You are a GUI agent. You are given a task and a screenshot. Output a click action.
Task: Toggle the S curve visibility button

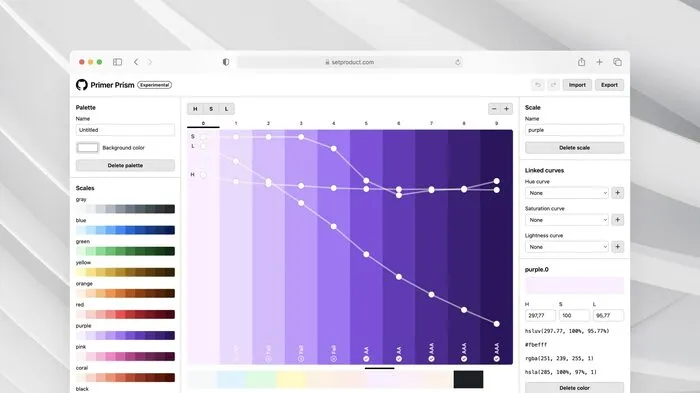click(x=211, y=109)
